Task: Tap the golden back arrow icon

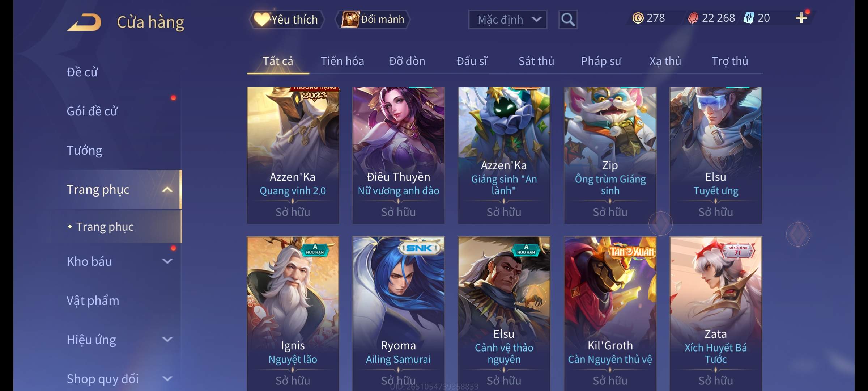Action: click(x=84, y=22)
